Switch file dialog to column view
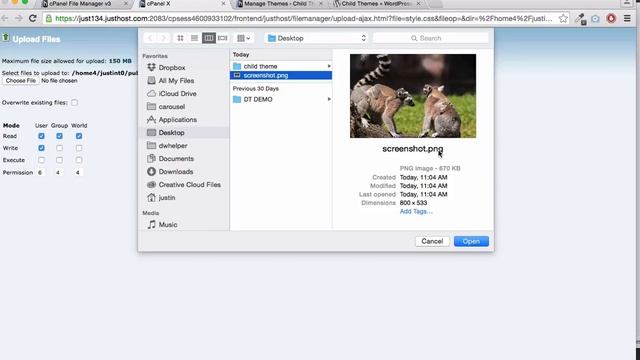Image resolution: width=640 pixels, height=360 pixels. 209,38
